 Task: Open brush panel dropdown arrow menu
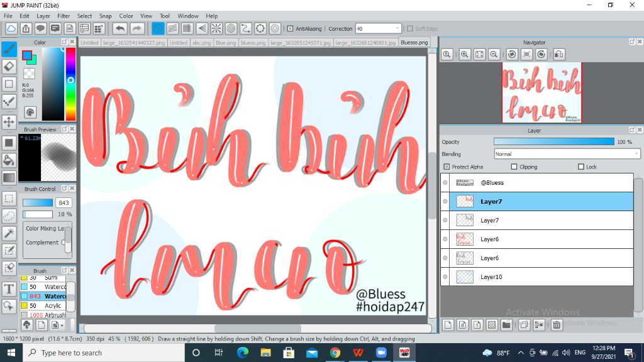pyautogui.click(x=56, y=325)
